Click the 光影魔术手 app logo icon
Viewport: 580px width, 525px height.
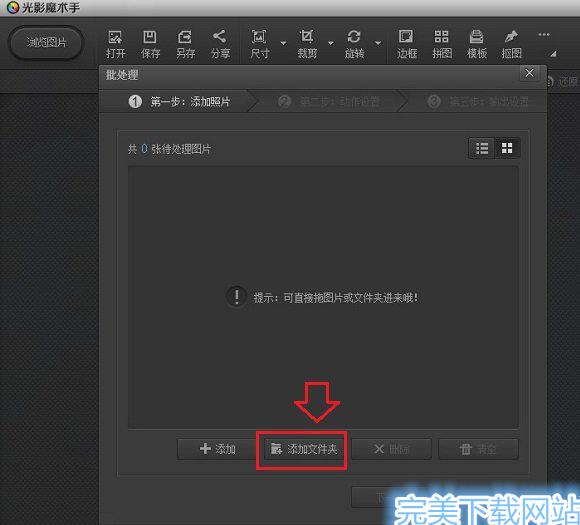coord(12,7)
